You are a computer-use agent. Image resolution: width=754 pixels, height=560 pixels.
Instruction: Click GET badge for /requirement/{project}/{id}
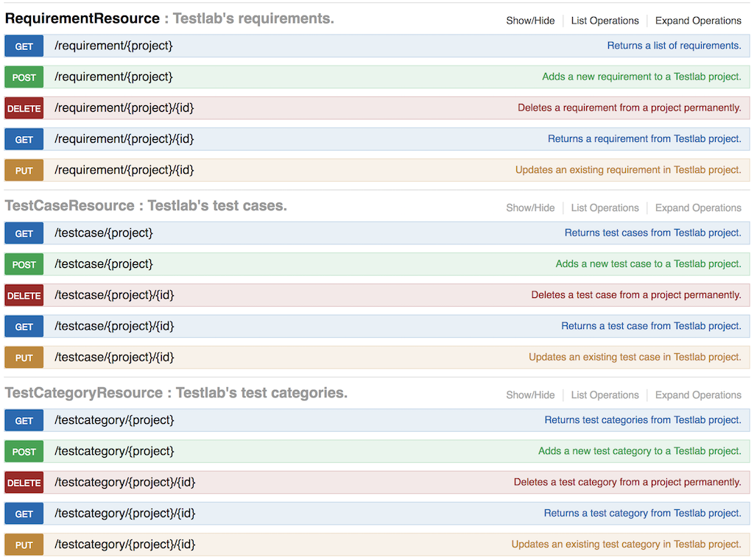24,139
